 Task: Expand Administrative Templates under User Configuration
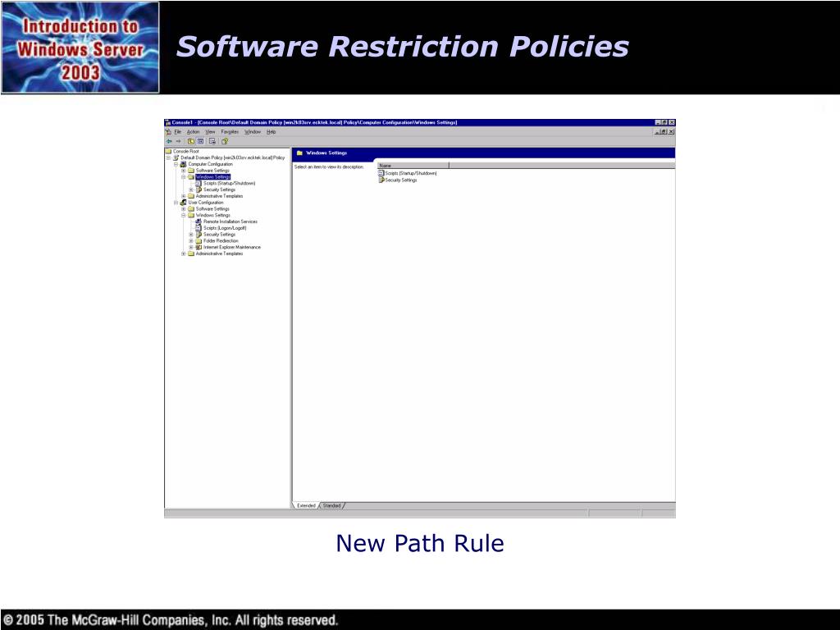tap(183, 253)
